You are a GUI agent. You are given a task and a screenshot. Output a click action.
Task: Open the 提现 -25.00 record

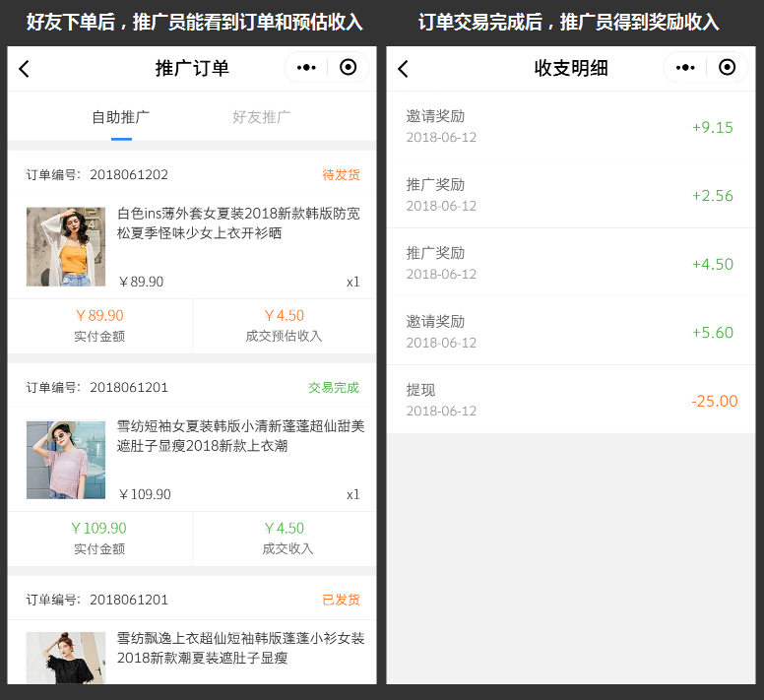click(570, 400)
